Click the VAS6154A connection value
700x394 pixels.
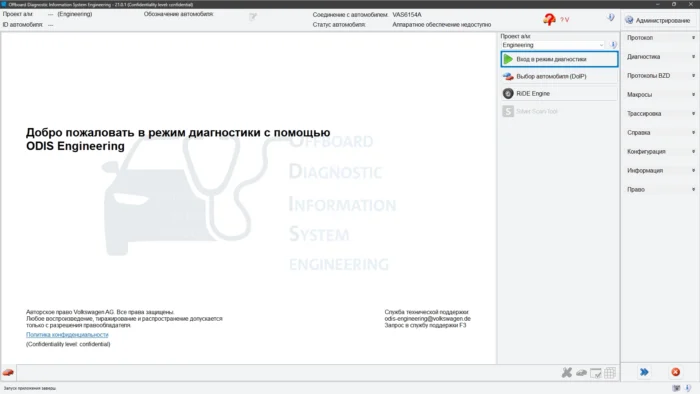click(407, 15)
